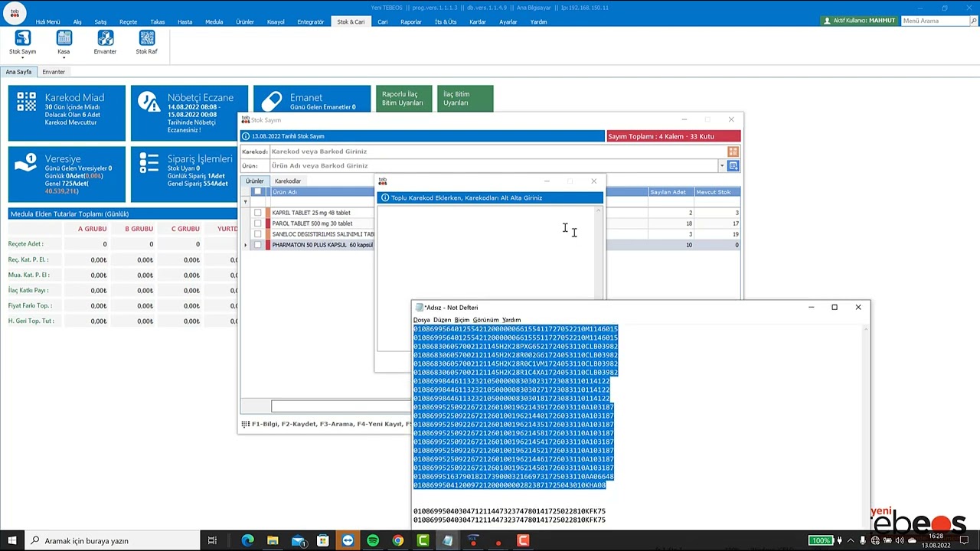This screenshot has width=980, height=551.
Task: Expand the Kasa ribbon dropdown arrow
Action: 64,58
